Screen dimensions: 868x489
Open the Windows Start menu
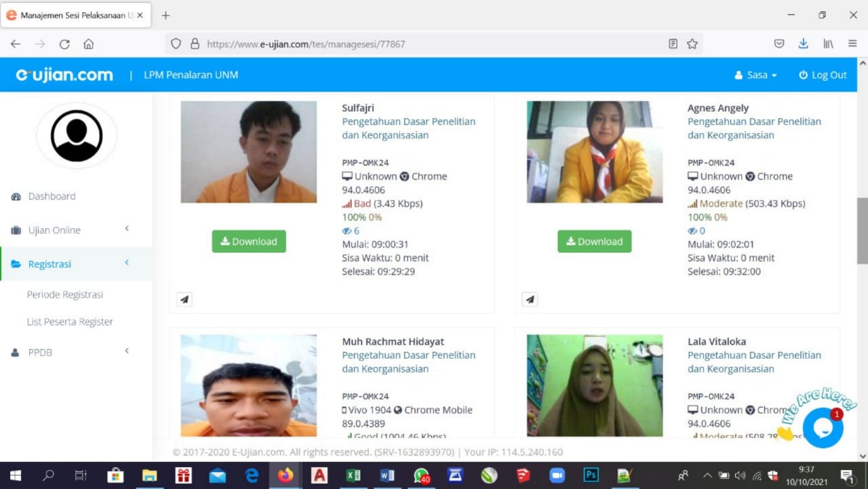(15, 475)
